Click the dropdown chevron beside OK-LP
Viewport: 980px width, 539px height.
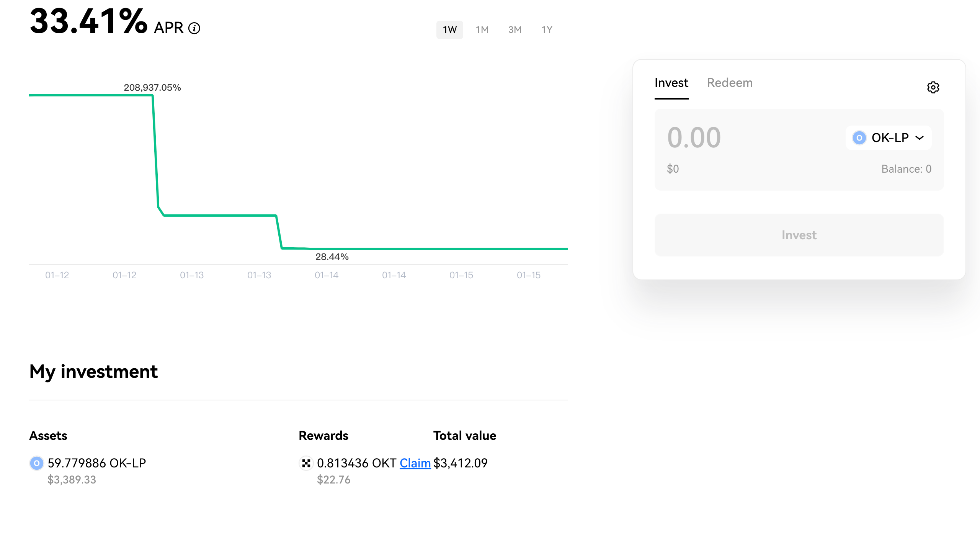pos(920,138)
